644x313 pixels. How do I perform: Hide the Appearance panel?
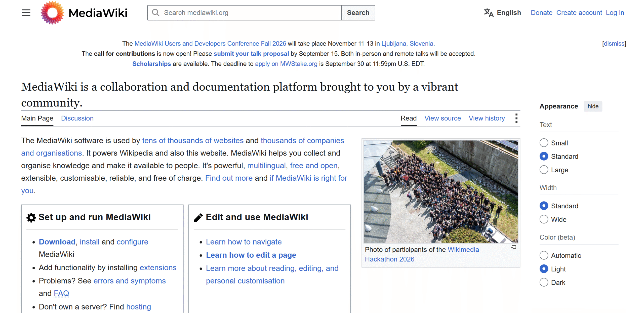(x=593, y=106)
